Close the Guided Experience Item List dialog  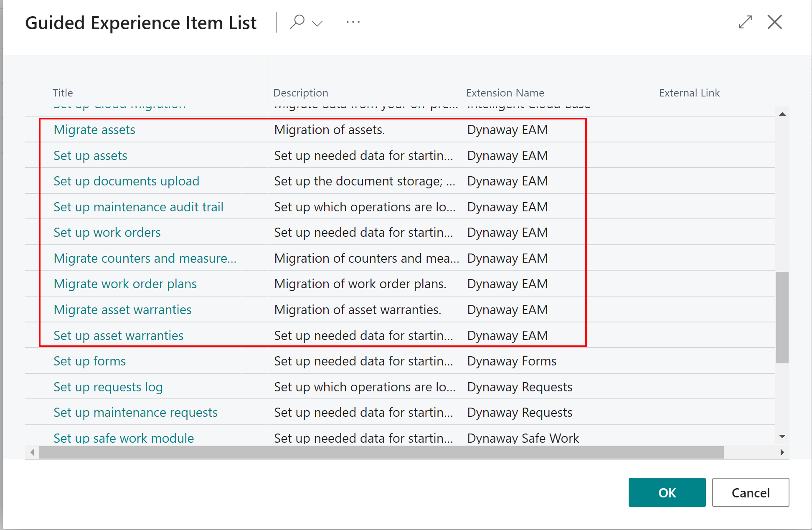pyautogui.click(x=775, y=22)
